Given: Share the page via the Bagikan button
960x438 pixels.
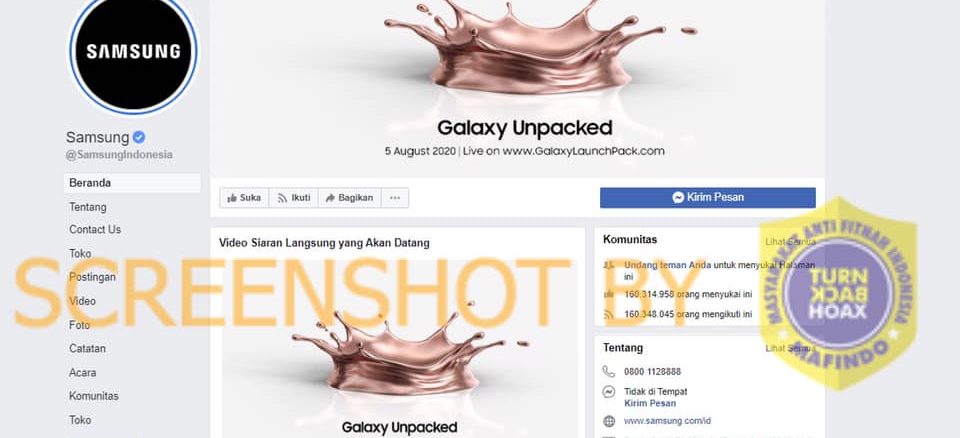Looking at the screenshot, I should [x=350, y=198].
